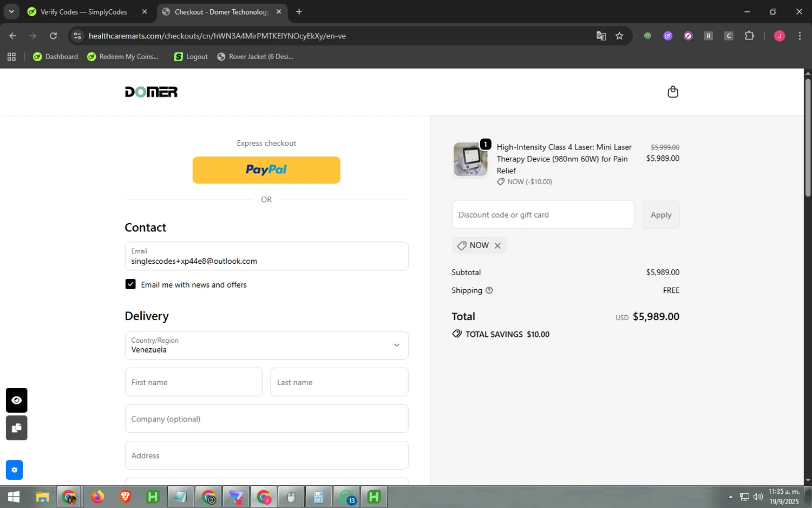Focus the Company (optional) field
Viewport: 812px width, 508px height.
[266, 419]
